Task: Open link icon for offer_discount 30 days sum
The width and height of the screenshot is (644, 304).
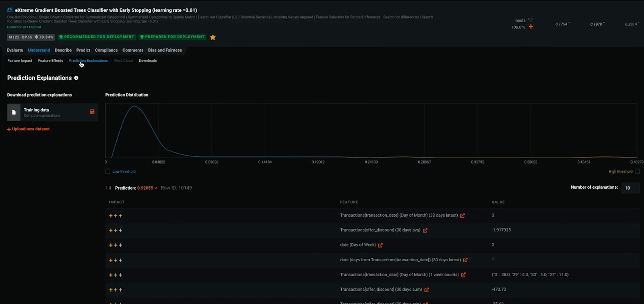Action: (427, 290)
